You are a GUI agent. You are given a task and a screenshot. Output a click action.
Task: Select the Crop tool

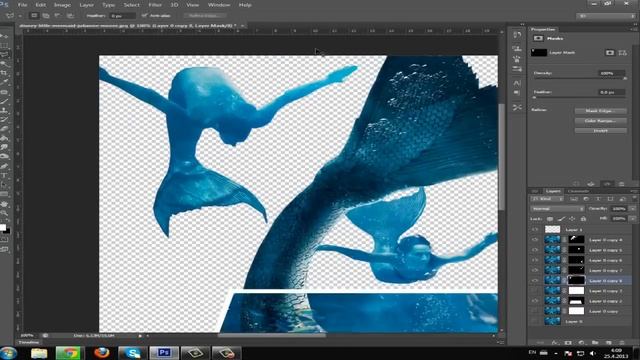point(4,73)
